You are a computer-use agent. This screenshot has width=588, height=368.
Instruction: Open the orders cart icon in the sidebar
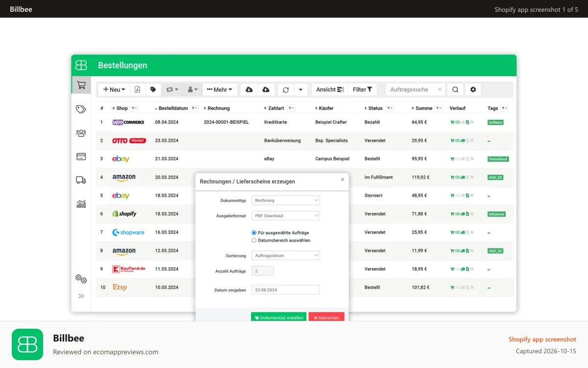point(81,85)
